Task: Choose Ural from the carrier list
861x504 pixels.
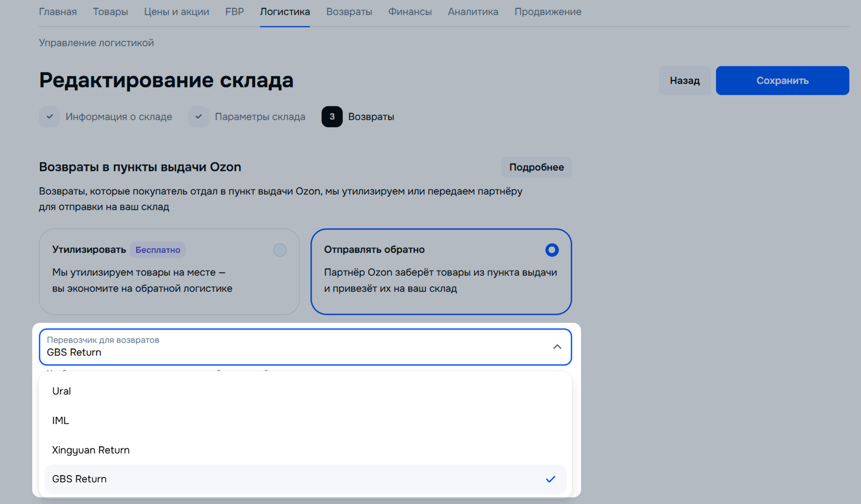Action: [61, 391]
